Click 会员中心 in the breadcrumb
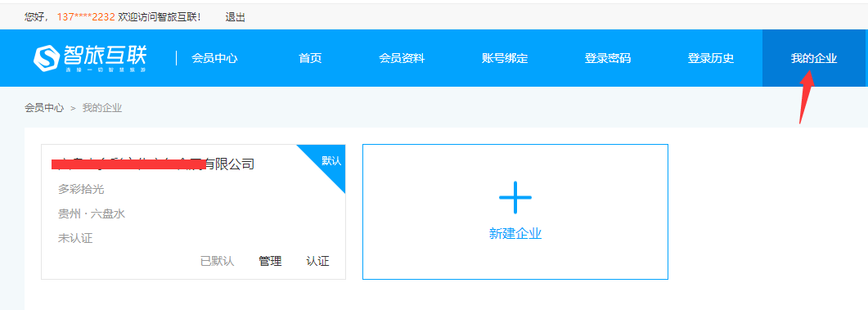Image resolution: width=868 pixels, height=310 pixels. tap(44, 108)
